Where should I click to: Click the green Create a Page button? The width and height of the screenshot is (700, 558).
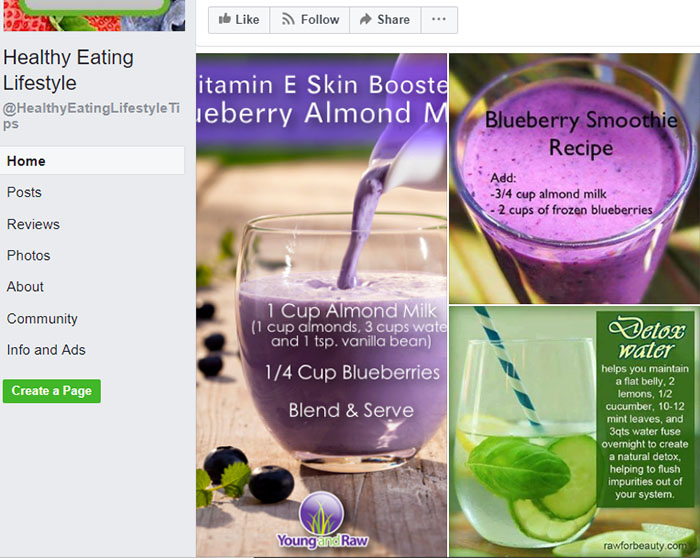(52, 391)
